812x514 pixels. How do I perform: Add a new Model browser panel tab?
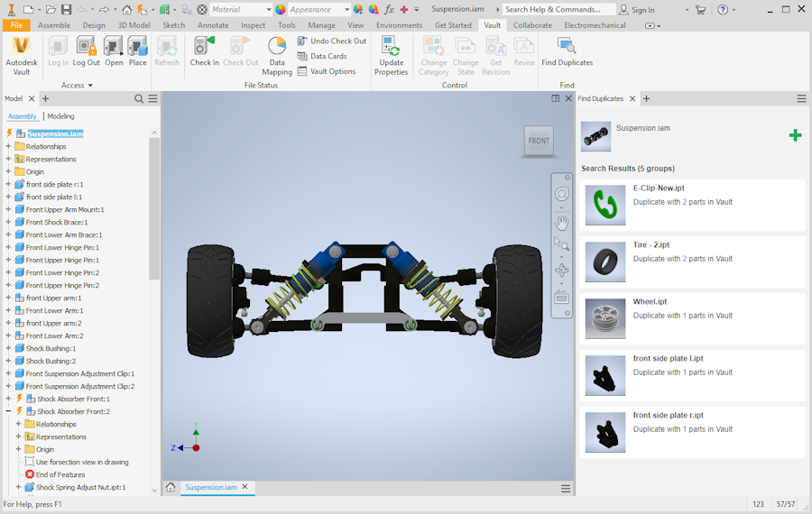tap(45, 98)
